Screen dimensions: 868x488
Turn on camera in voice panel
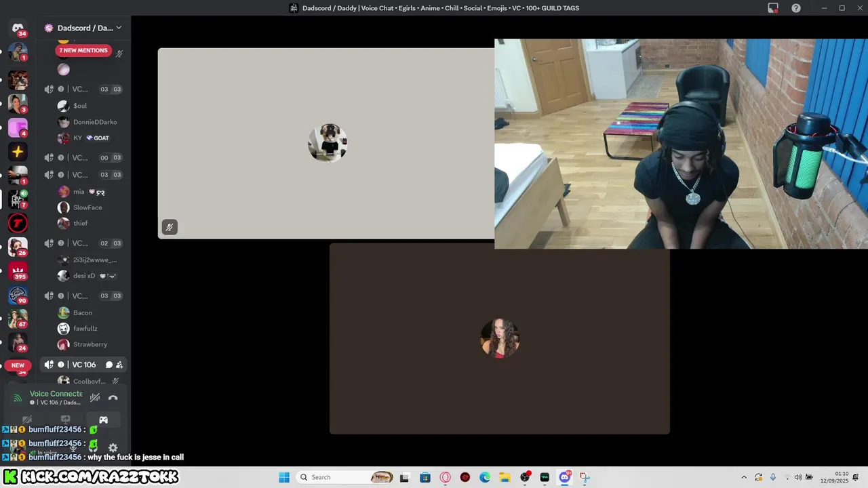coord(27,420)
